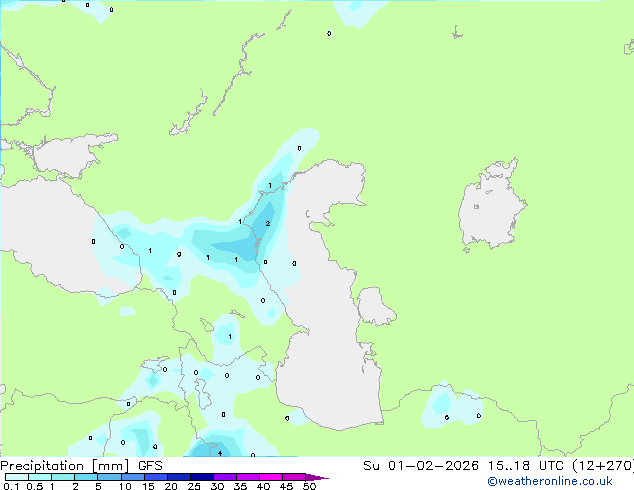Select the "15..18 UTC" time text
The width and height of the screenshot is (634, 490).
tap(526, 466)
